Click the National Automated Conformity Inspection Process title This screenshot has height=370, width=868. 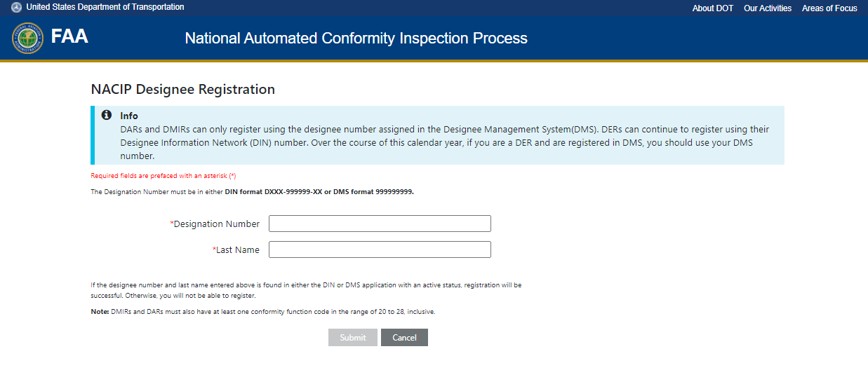356,38
